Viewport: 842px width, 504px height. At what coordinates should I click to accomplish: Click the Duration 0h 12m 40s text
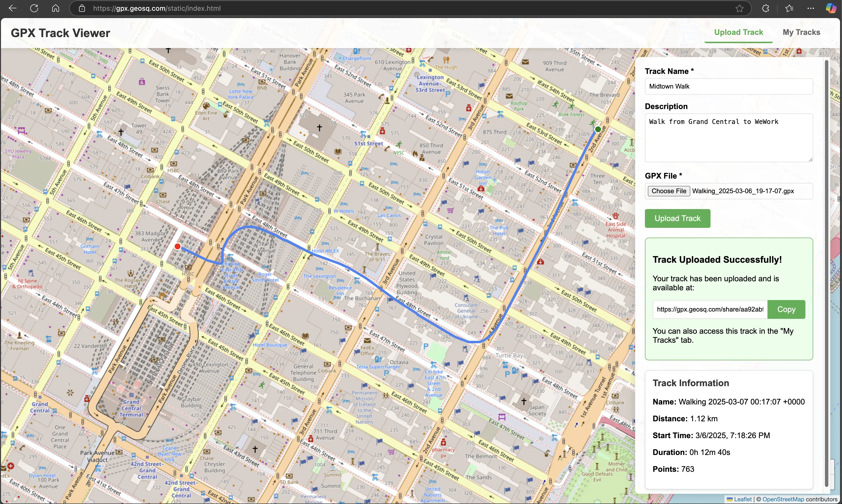tap(691, 452)
